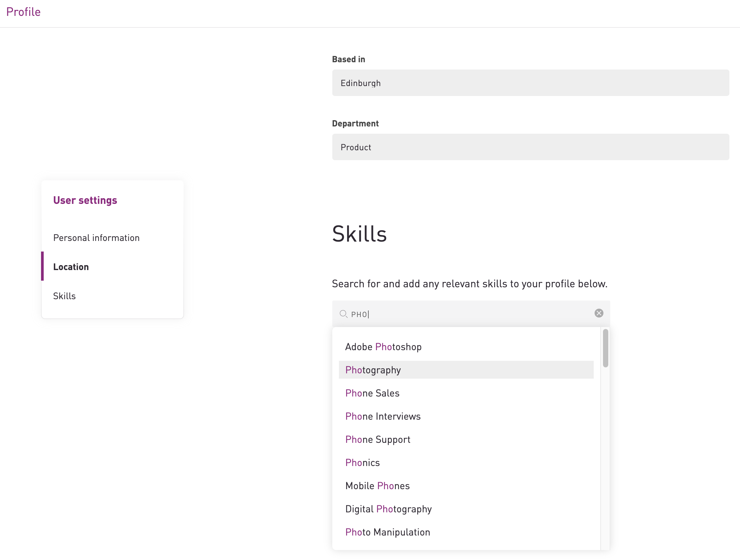Pick Mobile Phones from suggestions
This screenshot has height=560, width=740.
coord(377,486)
